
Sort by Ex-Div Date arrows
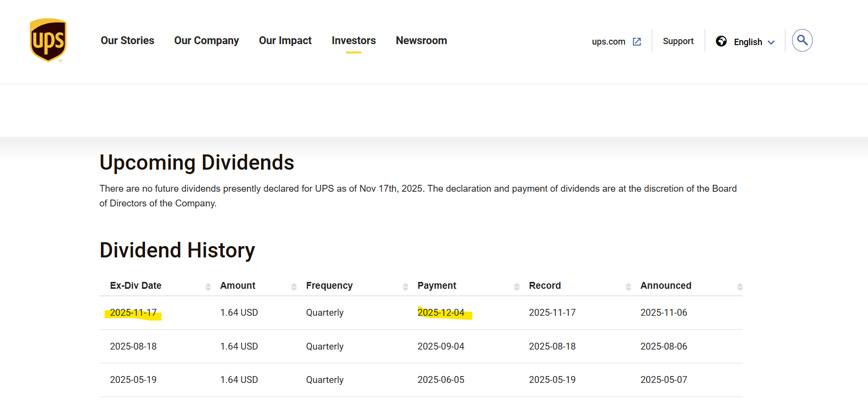[208, 287]
